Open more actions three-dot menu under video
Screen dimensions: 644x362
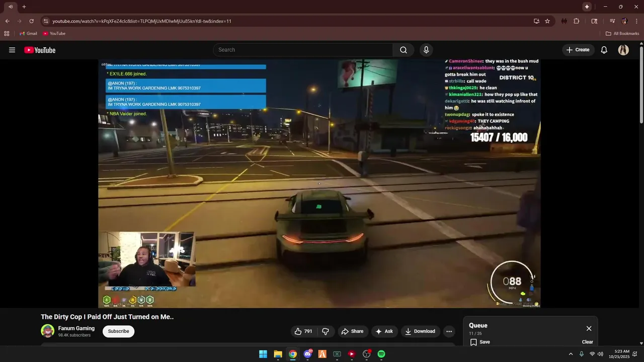point(449,331)
